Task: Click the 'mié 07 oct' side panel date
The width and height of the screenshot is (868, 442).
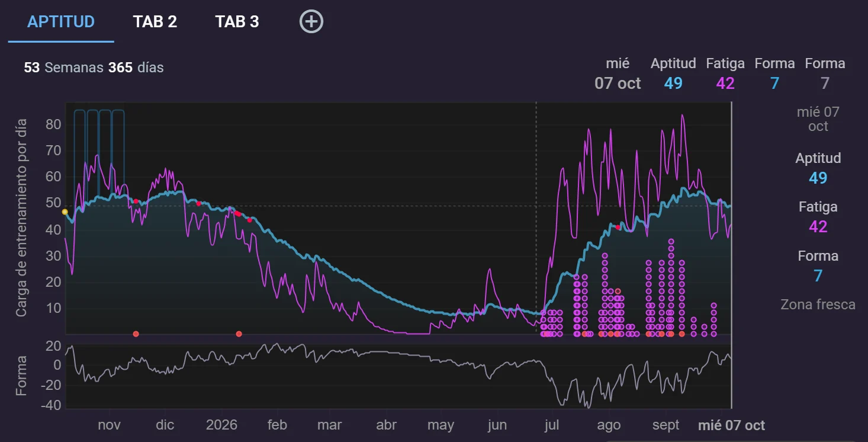Action: click(818, 119)
